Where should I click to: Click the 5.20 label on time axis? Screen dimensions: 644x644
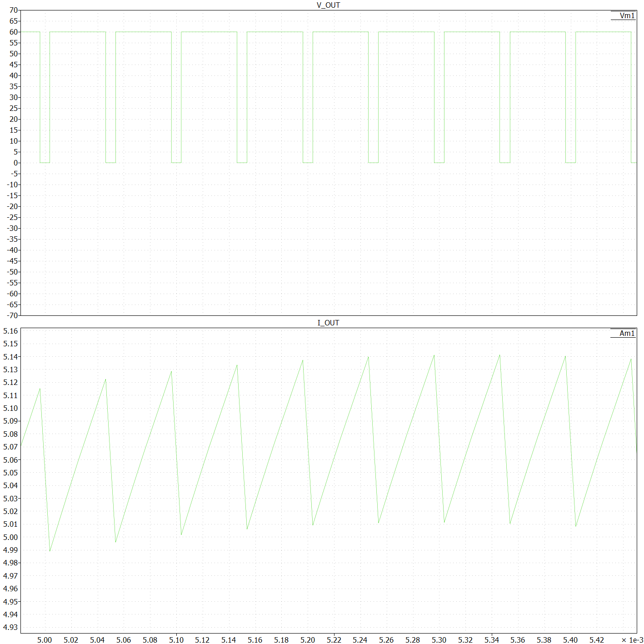click(x=308, y=640)
